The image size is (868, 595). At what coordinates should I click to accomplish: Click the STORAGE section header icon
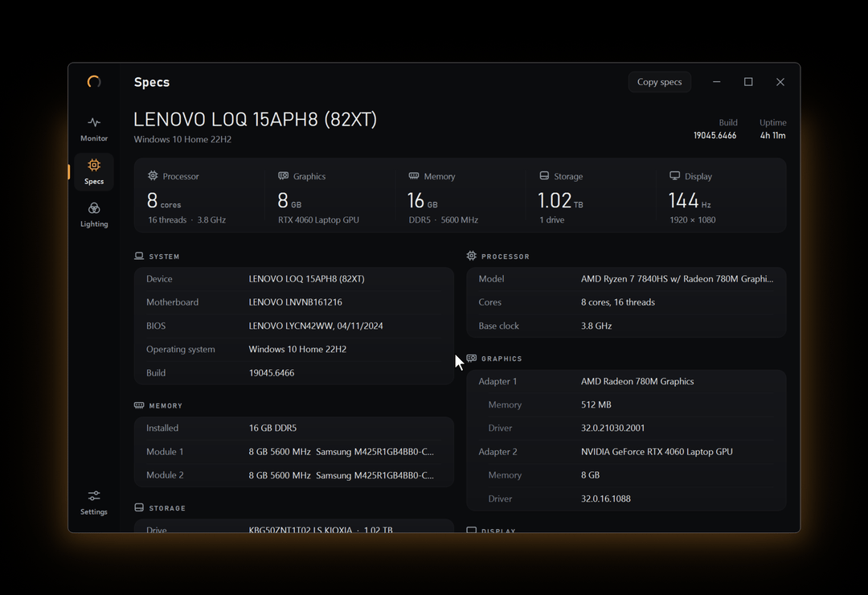139,507
